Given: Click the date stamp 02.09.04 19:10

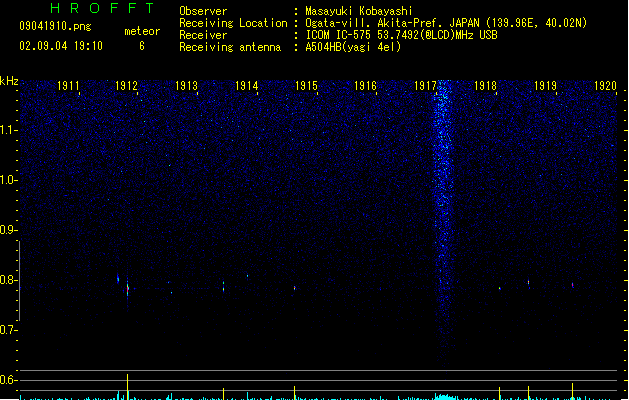Looking at the screenshot, I should pos(61,46).
